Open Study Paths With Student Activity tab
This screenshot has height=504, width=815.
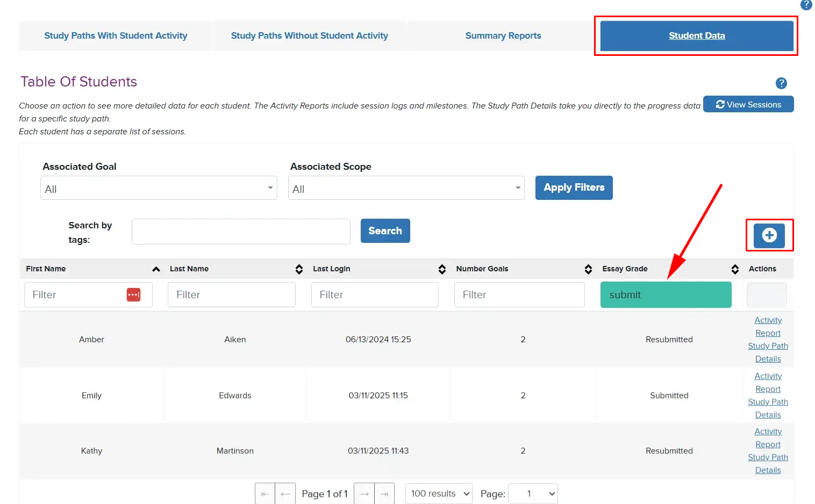click(116, 36)
